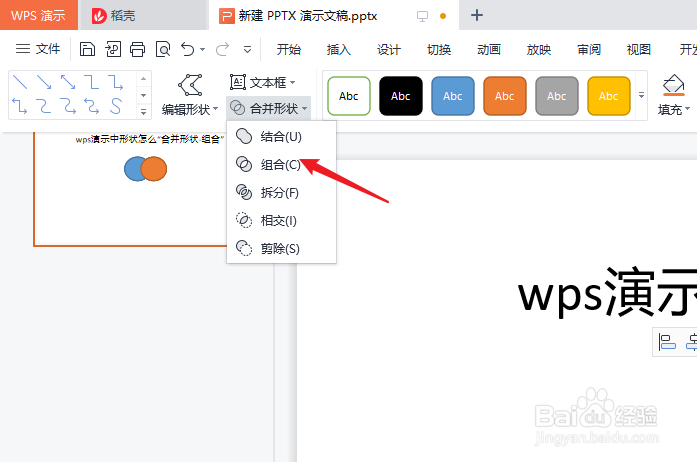Click the Redo arrow icon

[222, 49]
